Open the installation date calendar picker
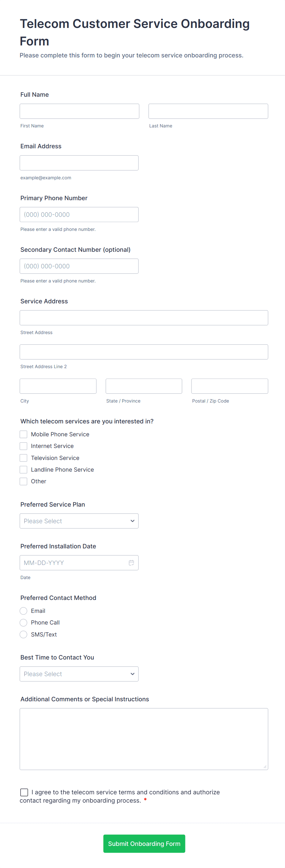 click(x=131, y=563)
